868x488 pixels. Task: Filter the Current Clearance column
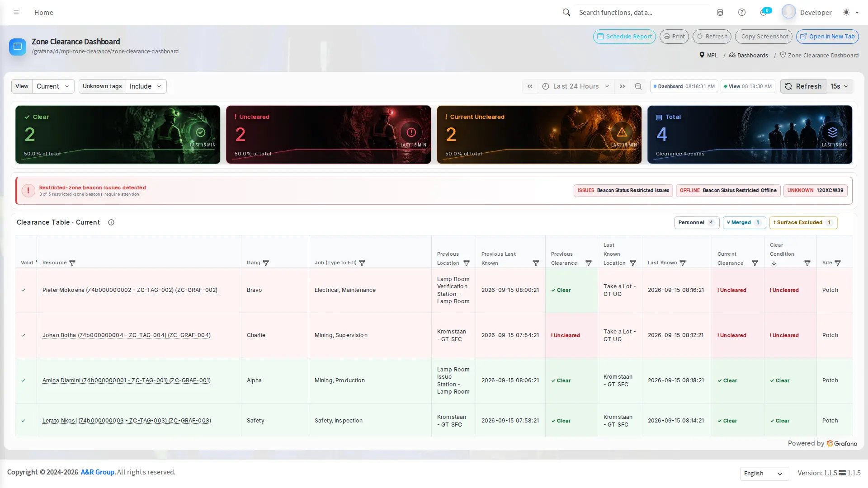point(755,263)
